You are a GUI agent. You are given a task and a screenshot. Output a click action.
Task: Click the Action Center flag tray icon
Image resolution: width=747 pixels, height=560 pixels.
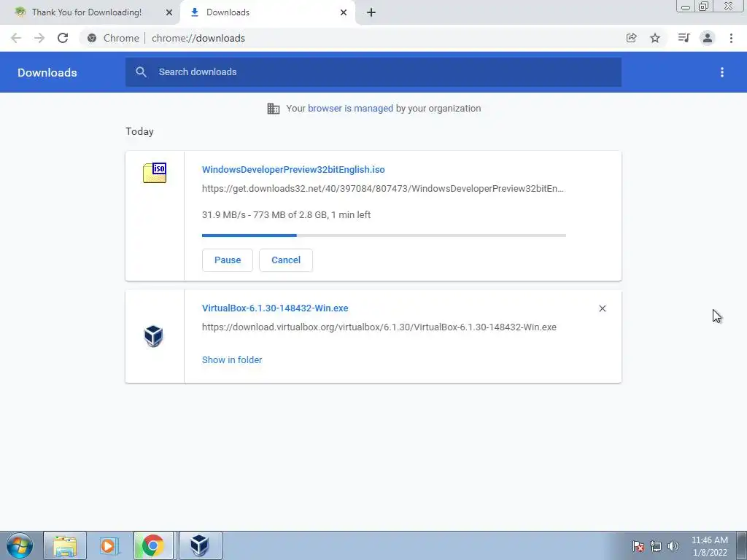(x=638, y=546)
